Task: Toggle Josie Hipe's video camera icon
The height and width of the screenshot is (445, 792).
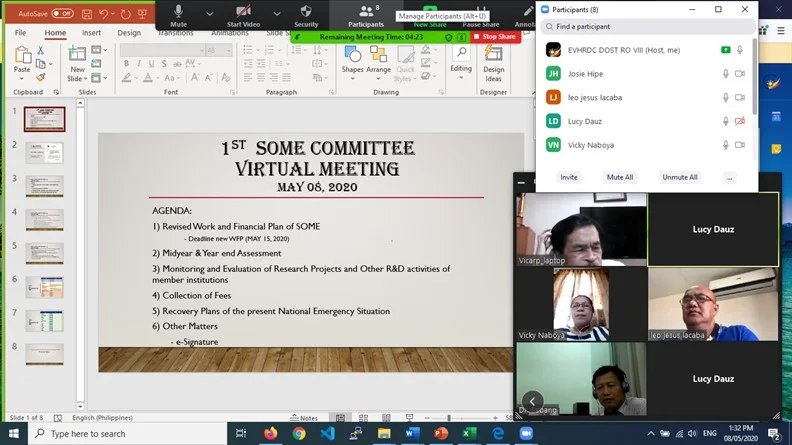Action: coord(740,74)
